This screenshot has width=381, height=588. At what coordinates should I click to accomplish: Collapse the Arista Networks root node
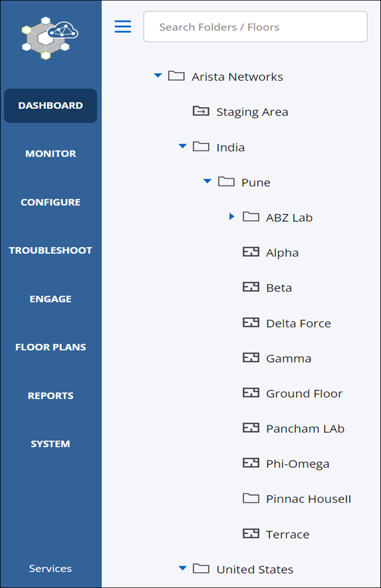tap(158, 75)
